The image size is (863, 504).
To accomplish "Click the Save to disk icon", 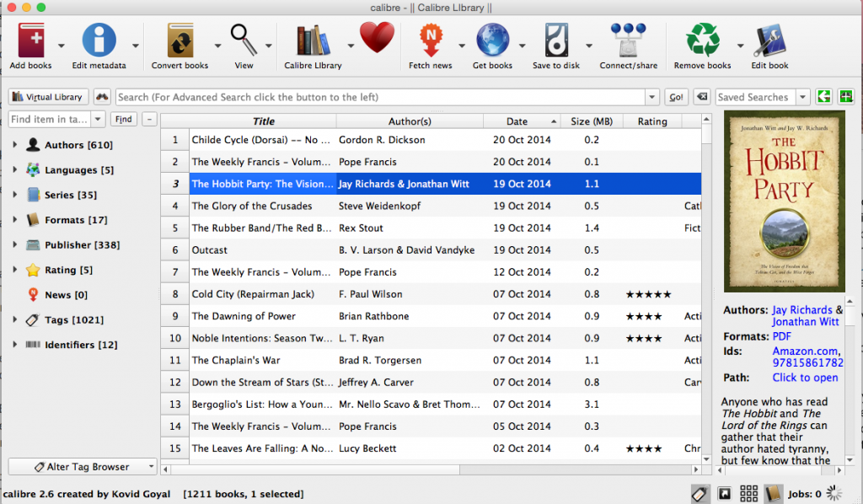I will 556,40.
